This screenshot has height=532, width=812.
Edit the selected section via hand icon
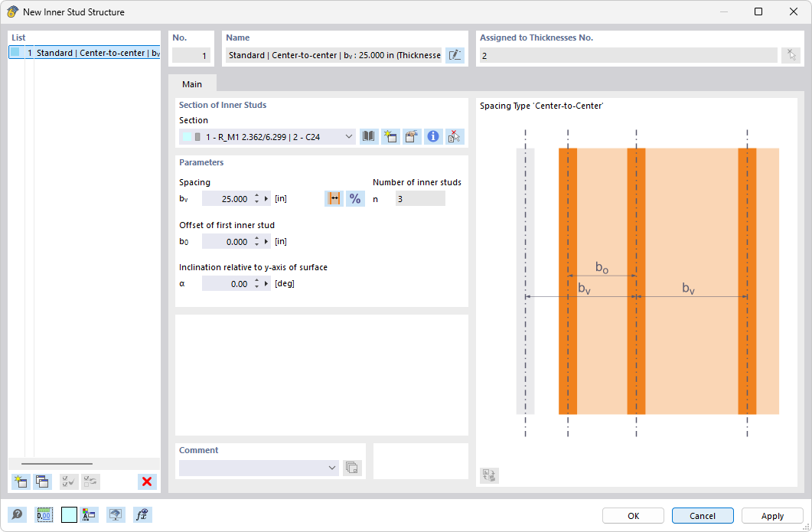(x=411, y=136)
